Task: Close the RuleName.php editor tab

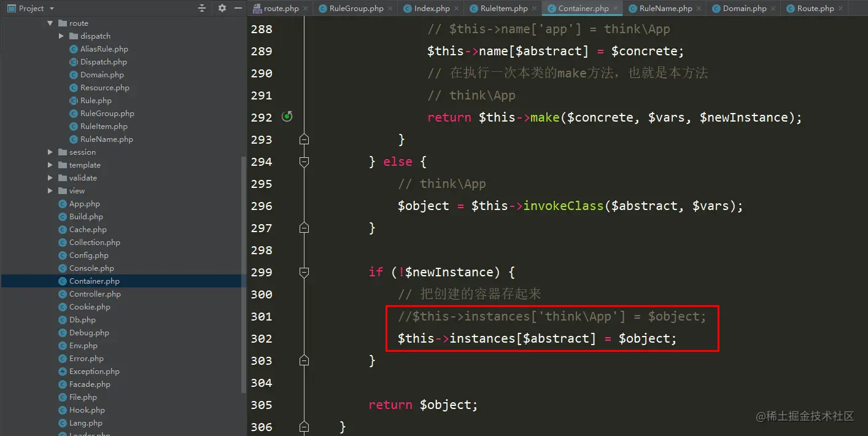Action: [700, 9]
